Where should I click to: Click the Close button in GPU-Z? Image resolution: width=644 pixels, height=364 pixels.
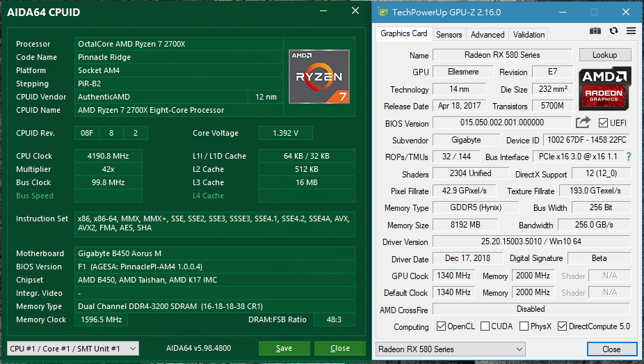click(611, 349)
